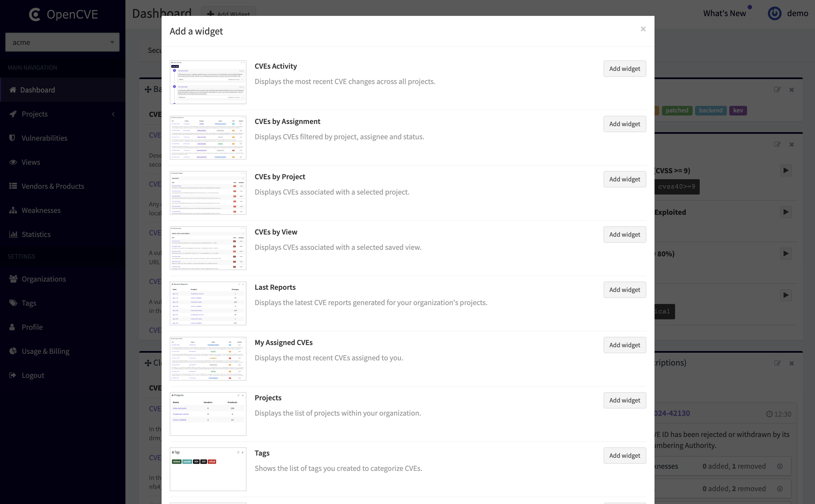Open Vendors & Products menu item

(x=53, y=186)
